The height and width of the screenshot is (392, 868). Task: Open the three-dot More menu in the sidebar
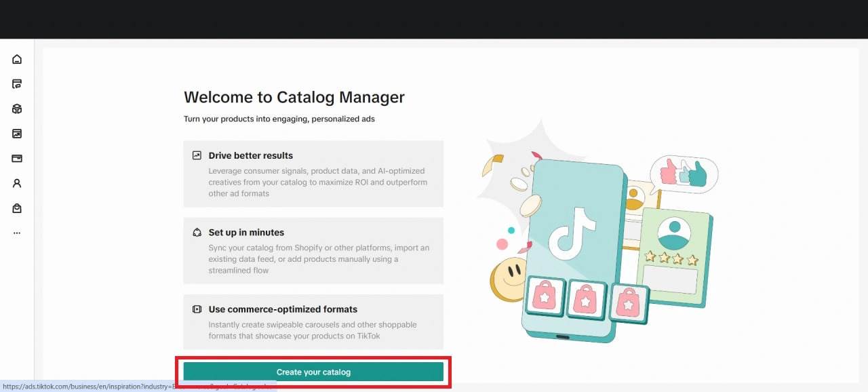click(x=17, y=233)
